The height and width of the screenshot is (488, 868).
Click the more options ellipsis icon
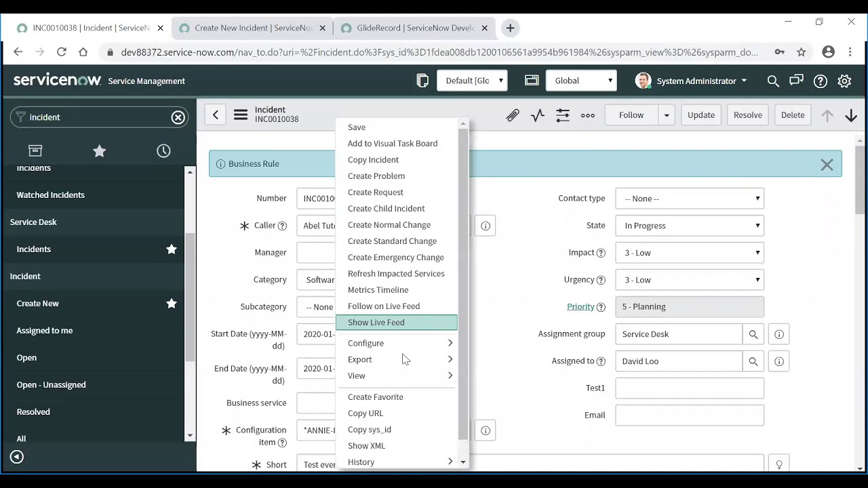(x=587, y=115)
